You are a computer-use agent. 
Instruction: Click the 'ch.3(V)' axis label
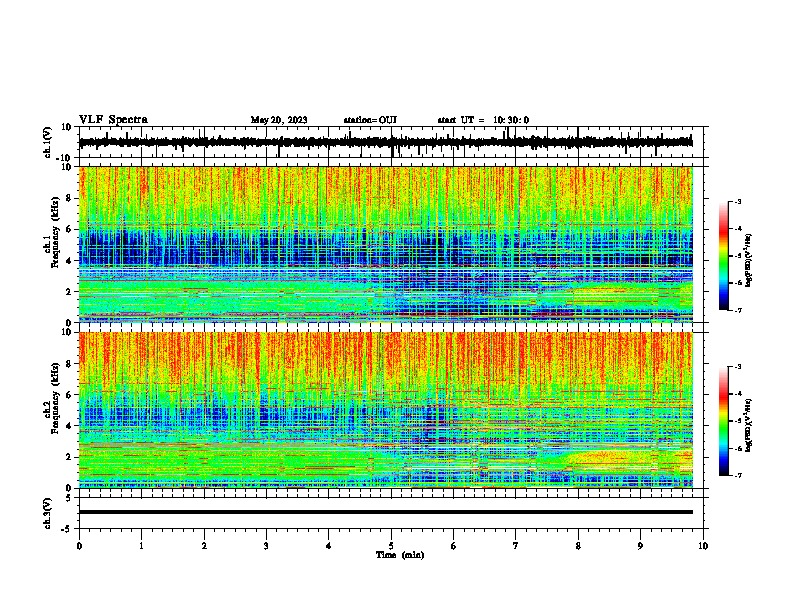coord(48,513)
